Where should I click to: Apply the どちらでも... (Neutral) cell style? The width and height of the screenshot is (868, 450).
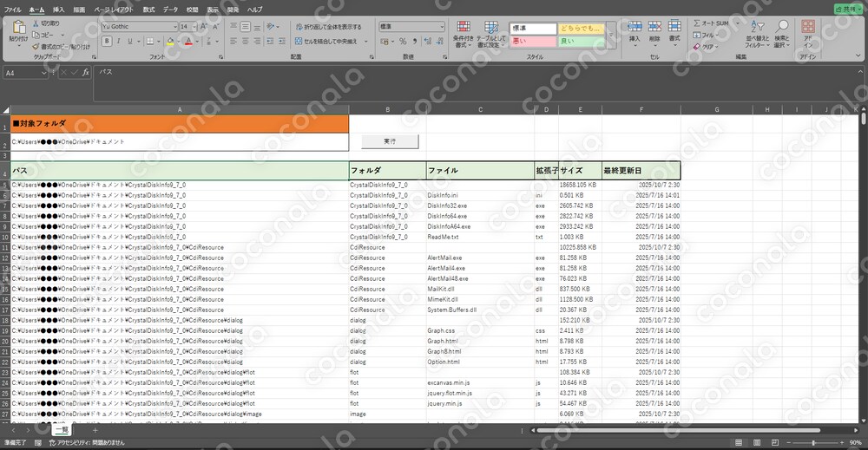coord(581,29)
